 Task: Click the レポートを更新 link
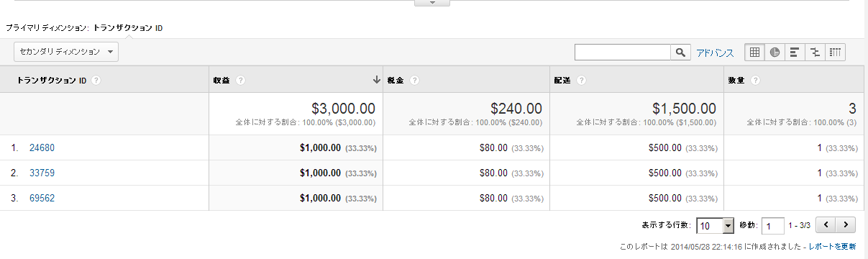tap(832, 247)
